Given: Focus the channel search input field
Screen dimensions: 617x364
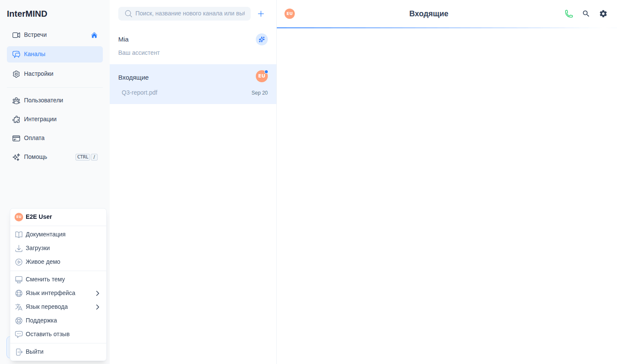Looking at the screenshot, I should tap(185, 14).
